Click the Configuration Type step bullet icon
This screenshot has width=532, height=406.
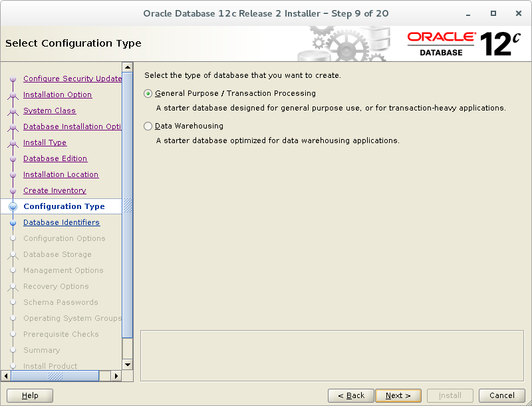coord(13,206)
